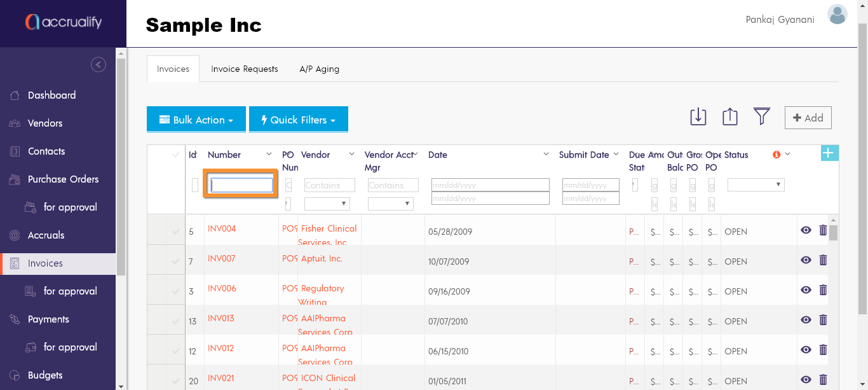Switch to the Invoice Requests tab

point(245,69)
